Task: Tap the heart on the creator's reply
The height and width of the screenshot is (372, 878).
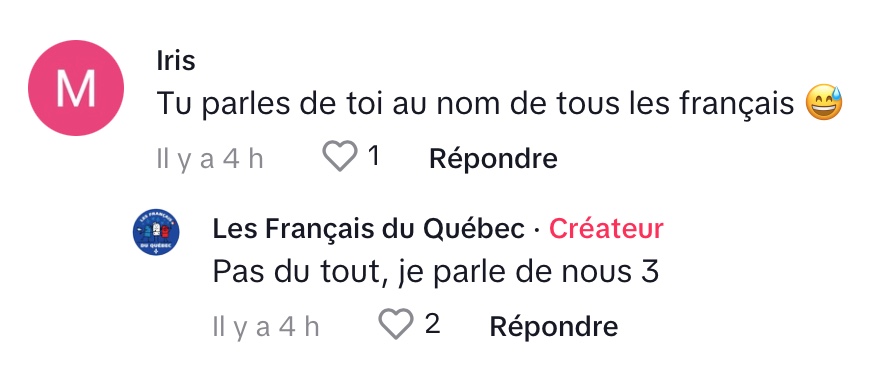Action: pyautogui.click(x=396, y=323)
